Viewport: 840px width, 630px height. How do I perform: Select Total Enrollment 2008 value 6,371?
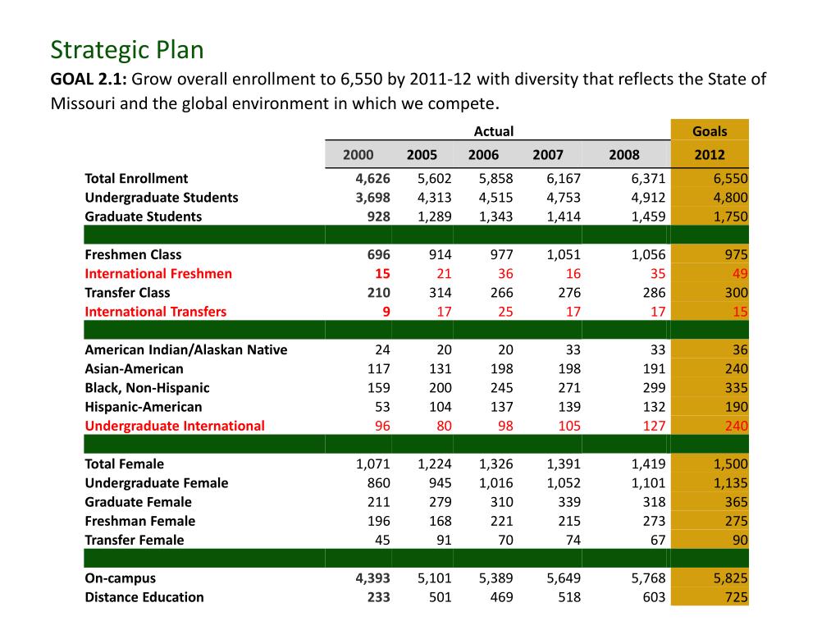pos(648,179)
